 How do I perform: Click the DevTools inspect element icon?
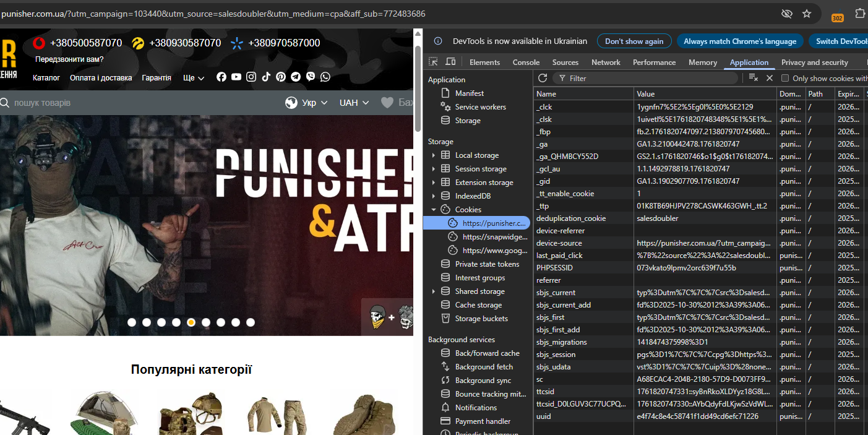pos(433,62)
